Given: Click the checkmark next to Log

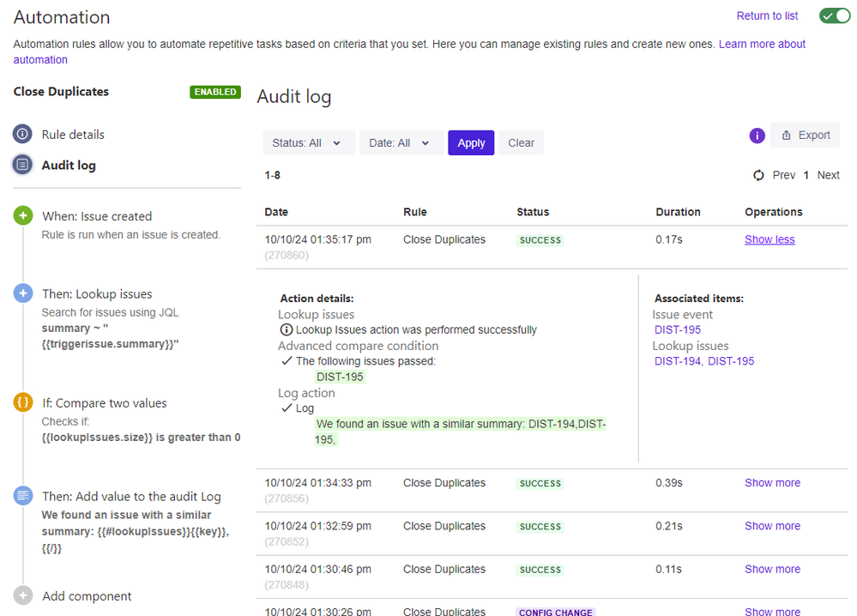Looking at the screenshot, I should (287, 408).
